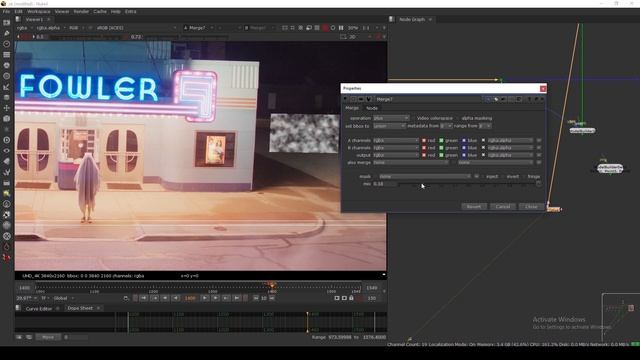This screenshot has width=640, height=360.
Task: Open the A channels rgba dropdown
Action: (396, 140)
